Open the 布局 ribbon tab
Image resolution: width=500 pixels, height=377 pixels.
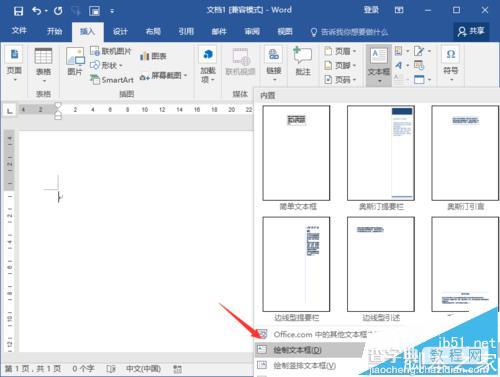pyautogui.click(x=153, y=31)
